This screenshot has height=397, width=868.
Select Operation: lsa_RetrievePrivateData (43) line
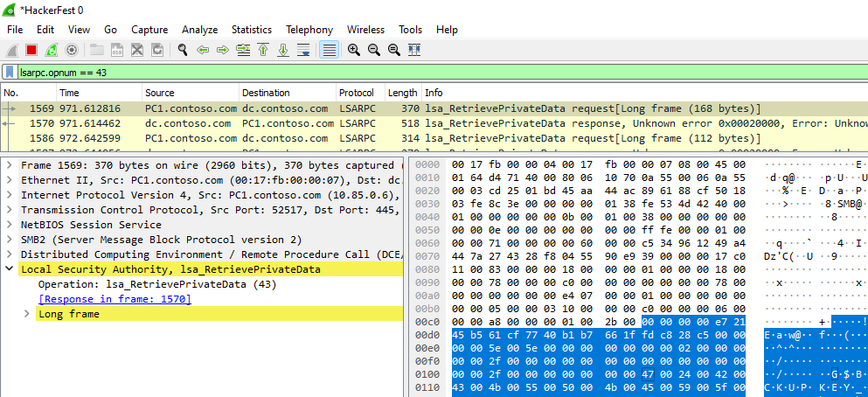157,284
